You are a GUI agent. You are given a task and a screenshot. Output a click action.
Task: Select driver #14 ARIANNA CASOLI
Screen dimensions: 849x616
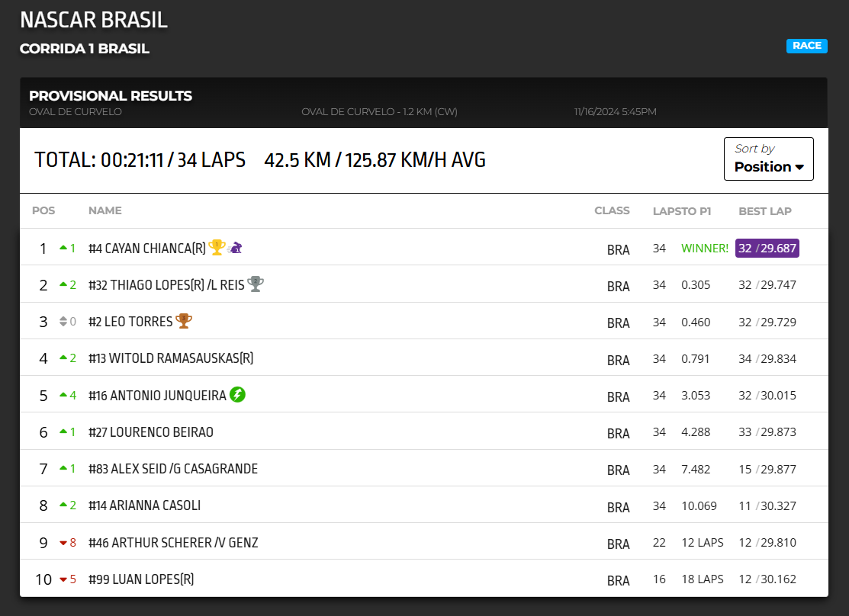tap(144, 505)
